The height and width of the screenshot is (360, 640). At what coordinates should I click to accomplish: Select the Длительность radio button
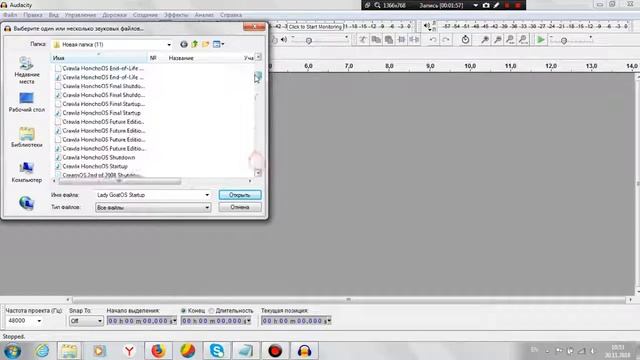(211, 311)
